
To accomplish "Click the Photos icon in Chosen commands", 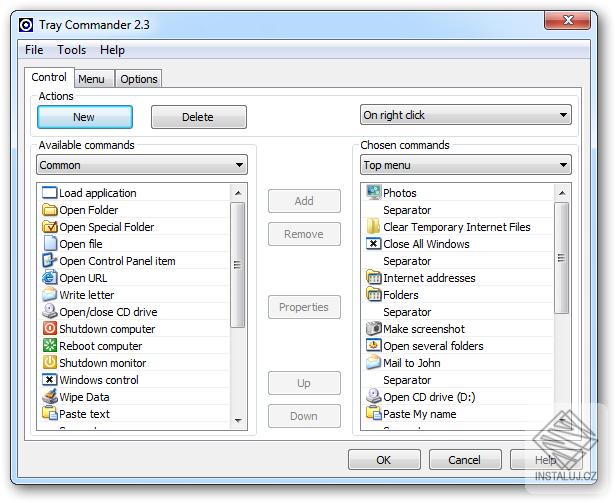I will tap(374, 193).
